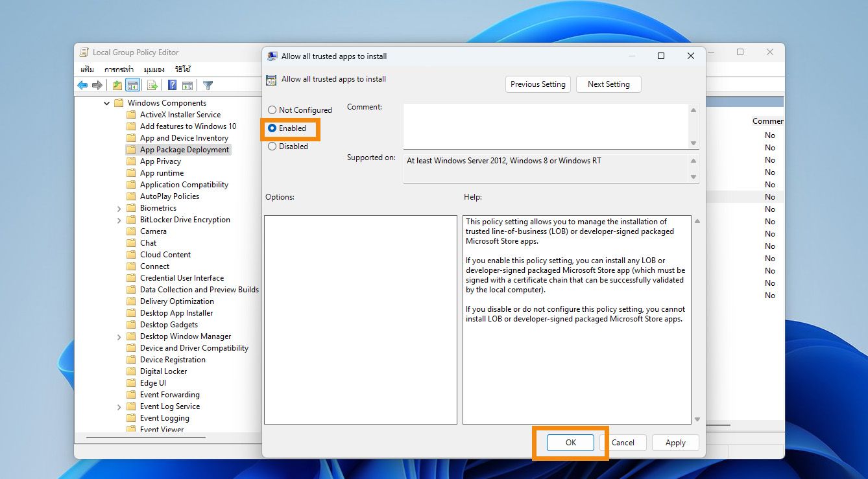Click the Comment box scroll-up arrow

[x=693, y=110]
